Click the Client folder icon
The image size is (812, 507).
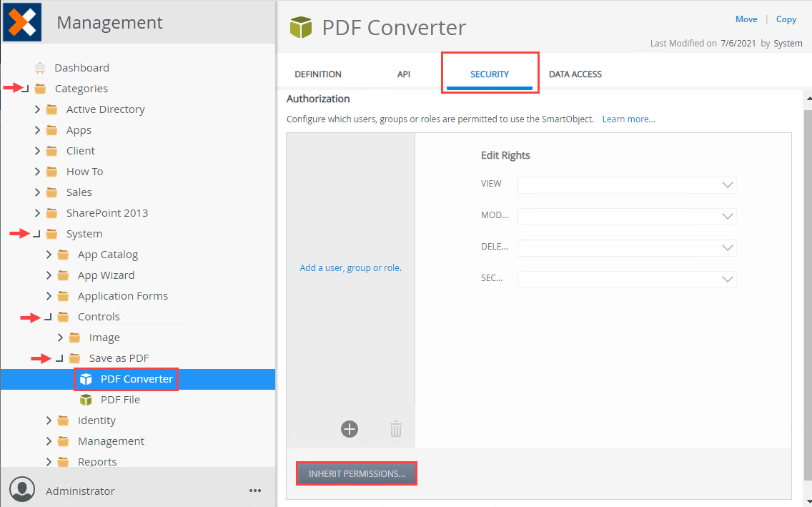pos(51,151)
